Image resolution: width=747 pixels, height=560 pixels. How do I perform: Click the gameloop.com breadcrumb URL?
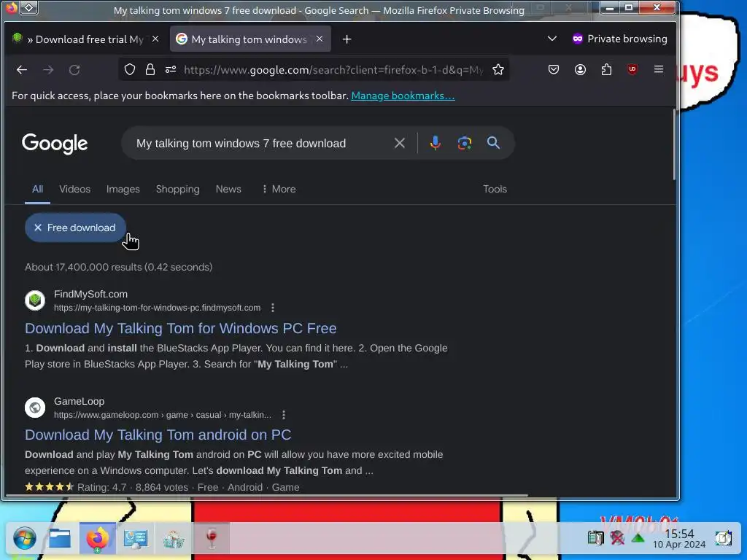click(x=163, y=415)
